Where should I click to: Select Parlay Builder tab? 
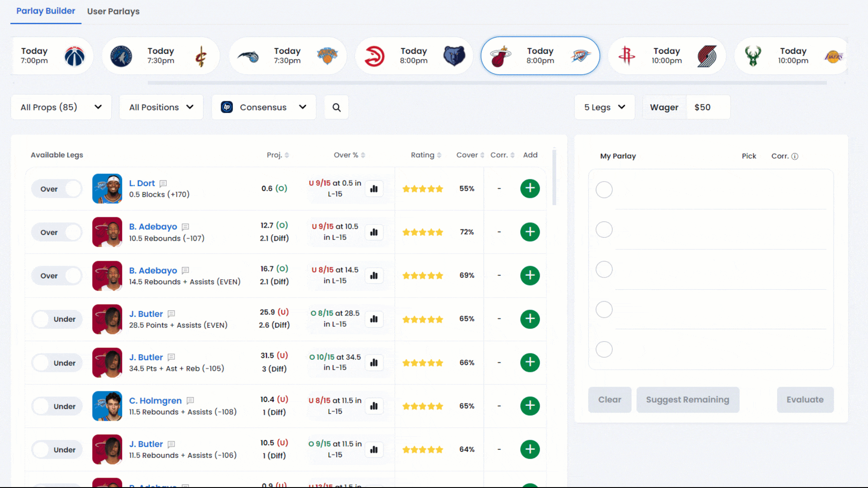pyautogui.click(x=46, y=11)
